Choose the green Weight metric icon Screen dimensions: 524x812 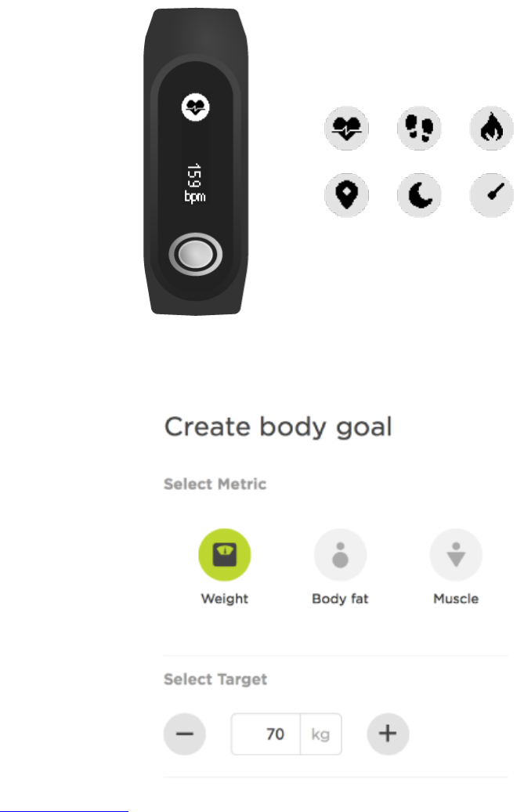click(x=225, y=555)
